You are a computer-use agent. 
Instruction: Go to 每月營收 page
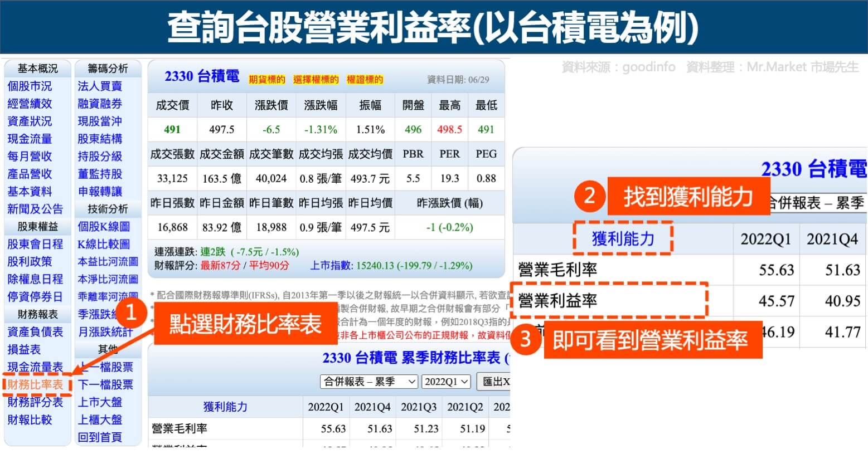click(x=30, y=157)
